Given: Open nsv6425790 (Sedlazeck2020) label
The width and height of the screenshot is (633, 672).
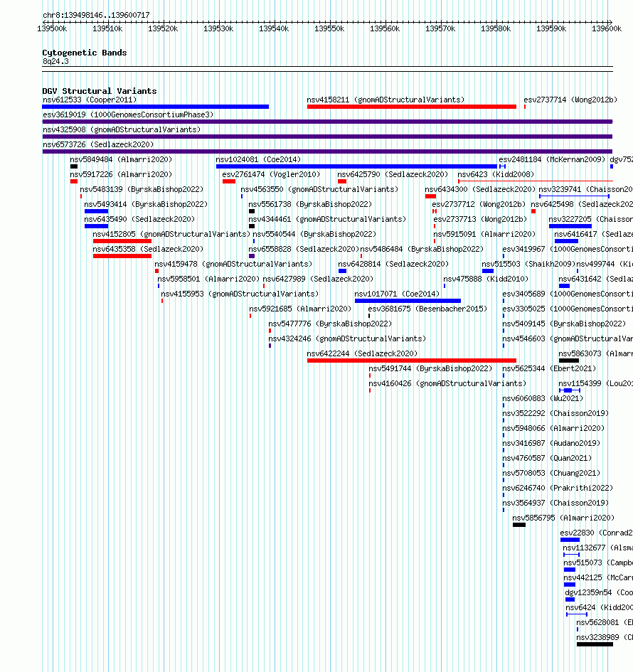Looking at the screenshot, I should pyautogui.click(x=393, y=174).
